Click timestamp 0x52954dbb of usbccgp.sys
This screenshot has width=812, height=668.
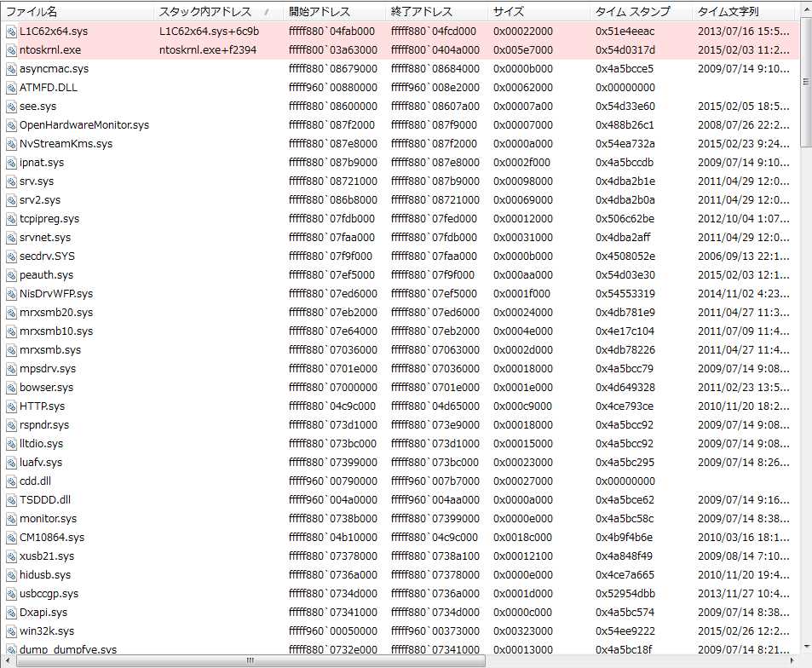click(625, 594)
